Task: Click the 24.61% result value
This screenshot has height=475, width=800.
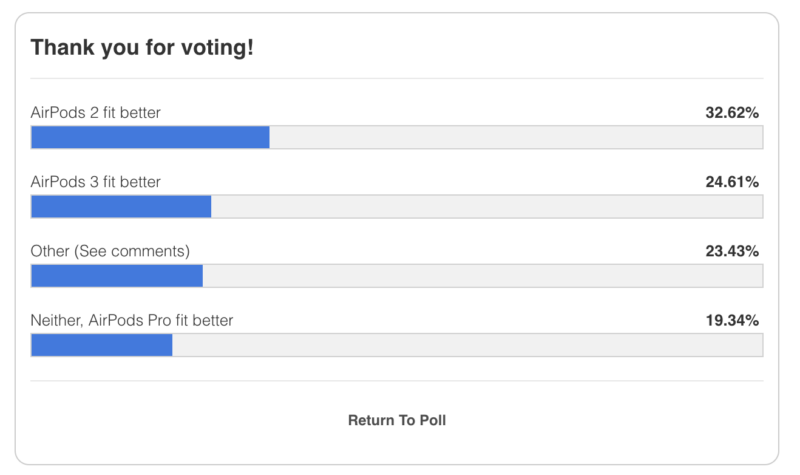Action: click(x=732, y=182)
